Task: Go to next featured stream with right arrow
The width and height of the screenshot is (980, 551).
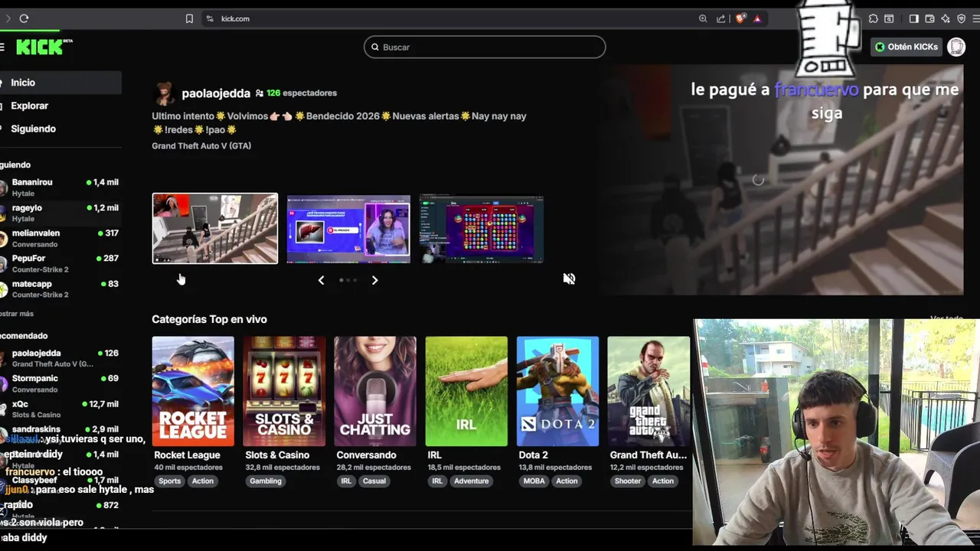Action: (x=374, y=280)
